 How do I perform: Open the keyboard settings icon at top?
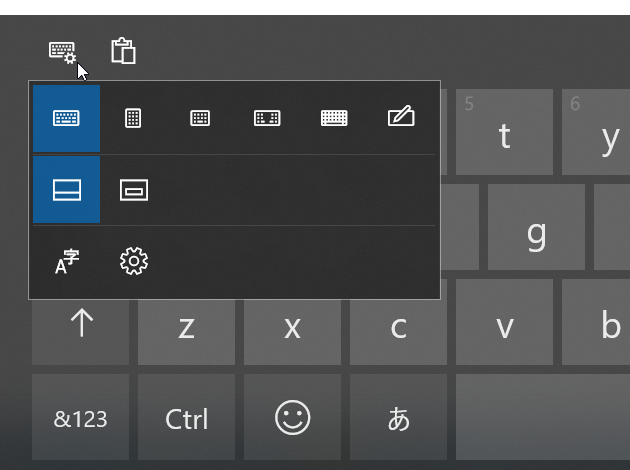tap(62, 52)
